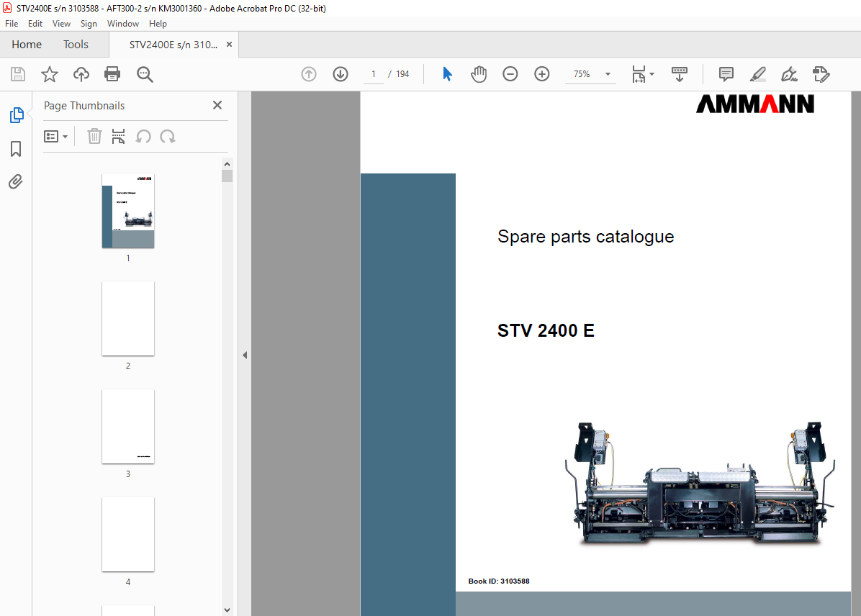Click the fit page width tool
Screen dimensions: 861x616
(639, 74)
